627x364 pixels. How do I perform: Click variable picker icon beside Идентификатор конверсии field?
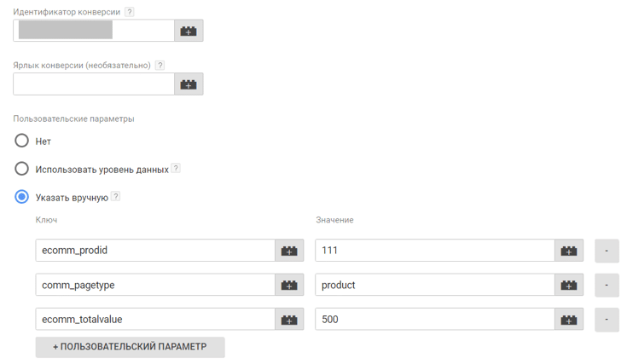click(189, 31)
